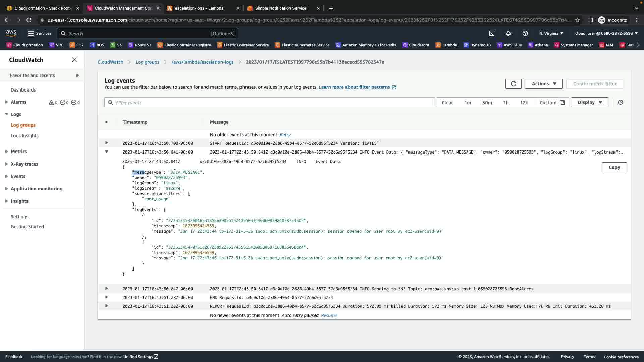Expand the REPORT RequestId log row
This screenshot has height=362, width=644.
pyautogui.click(x=106, y=306)
